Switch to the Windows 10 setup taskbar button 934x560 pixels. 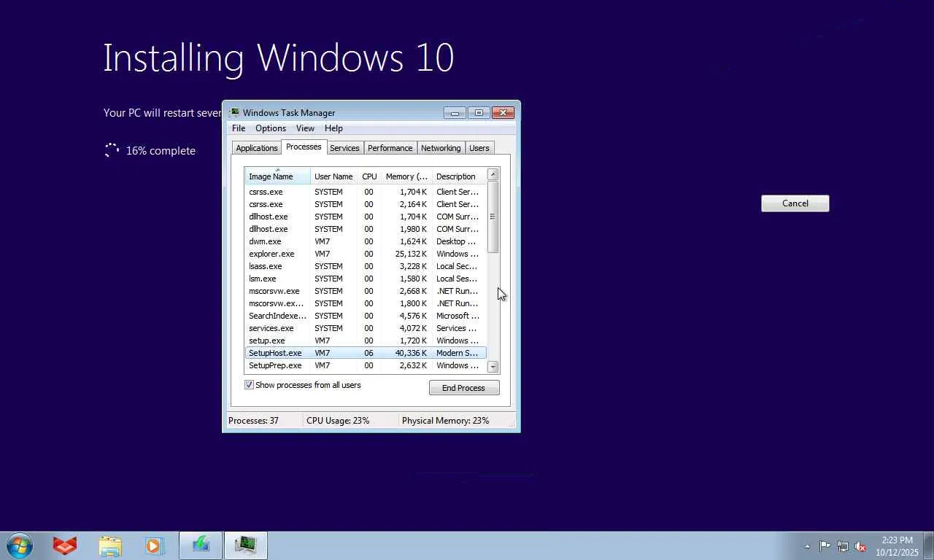pos(201,545)
